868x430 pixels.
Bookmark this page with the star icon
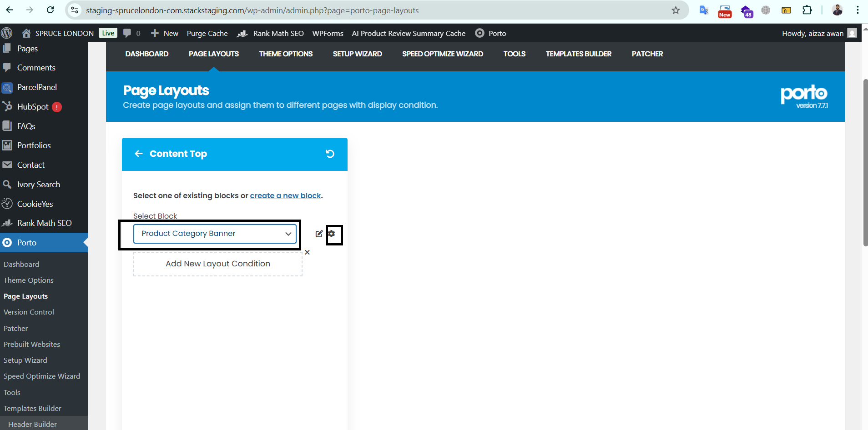tap(676, 10)
